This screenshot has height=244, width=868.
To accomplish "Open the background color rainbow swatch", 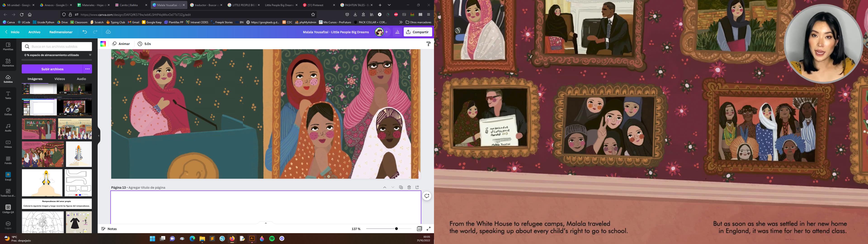I will [103, 44].
